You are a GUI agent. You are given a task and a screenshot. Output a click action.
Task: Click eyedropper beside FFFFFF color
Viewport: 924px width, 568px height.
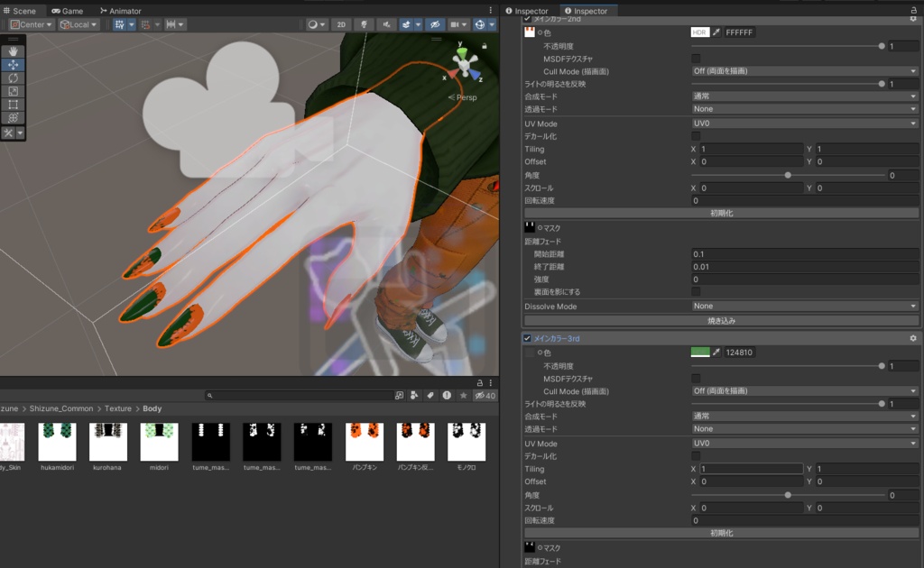click(x=716, y=32)
